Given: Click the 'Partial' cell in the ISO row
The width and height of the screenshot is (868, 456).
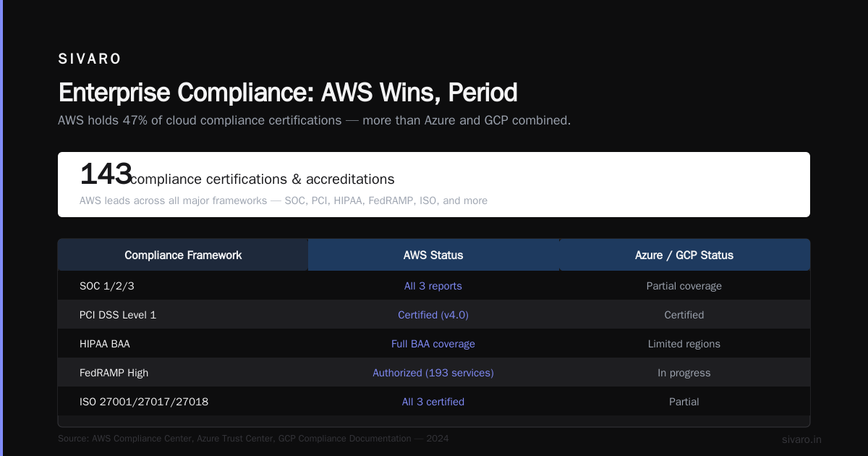Looking at the screenshot, I should pos(684,402).
